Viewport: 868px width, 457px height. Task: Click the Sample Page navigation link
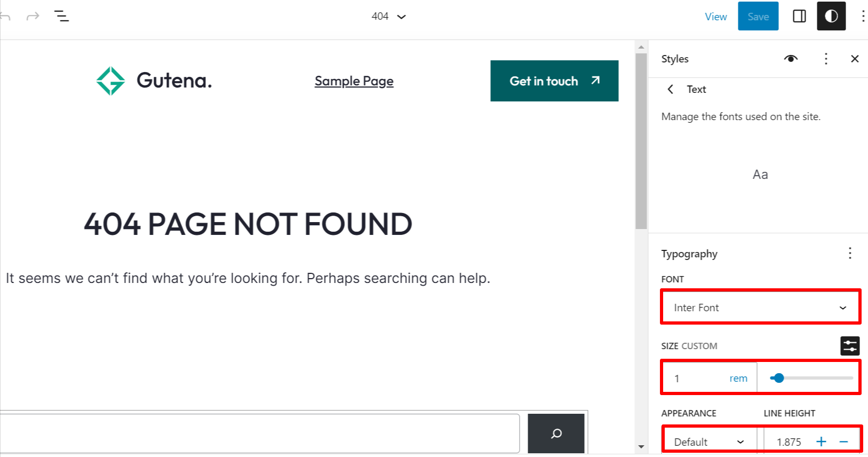tap(354, 81)
